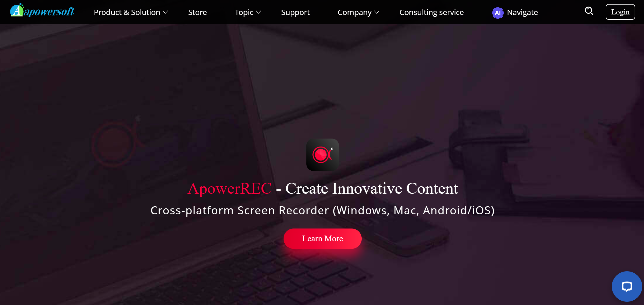
Task: Click the Consulting service link
Action: pos(432,12)
